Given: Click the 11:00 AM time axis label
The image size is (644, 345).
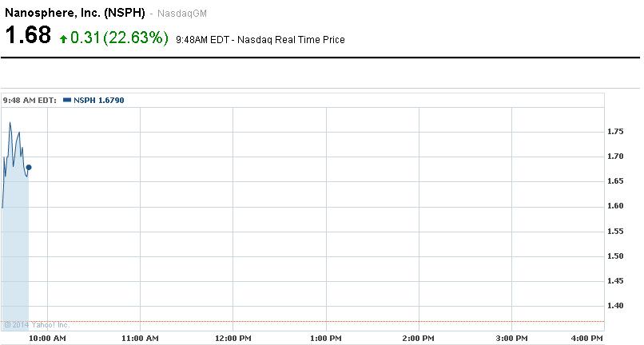Looking at the screenshot, I should click(x=140, y=339).
